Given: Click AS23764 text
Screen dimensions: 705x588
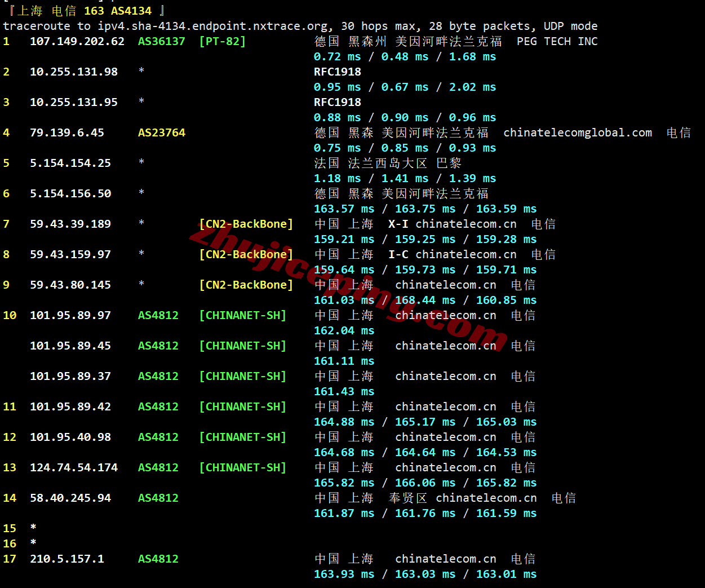Looking at the screenshot, I should 162,132.
